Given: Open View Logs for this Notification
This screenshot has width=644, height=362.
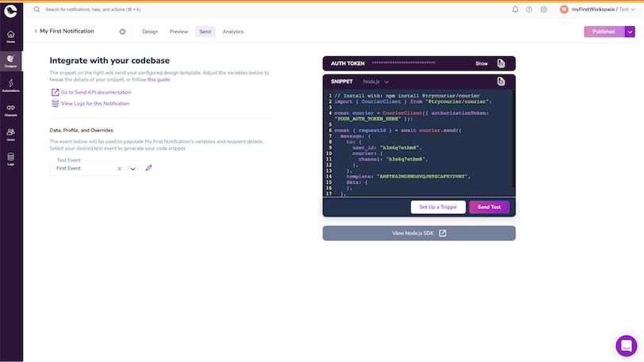Looking at the screenshot, I should pyautogui.click(x=90, y=104).
